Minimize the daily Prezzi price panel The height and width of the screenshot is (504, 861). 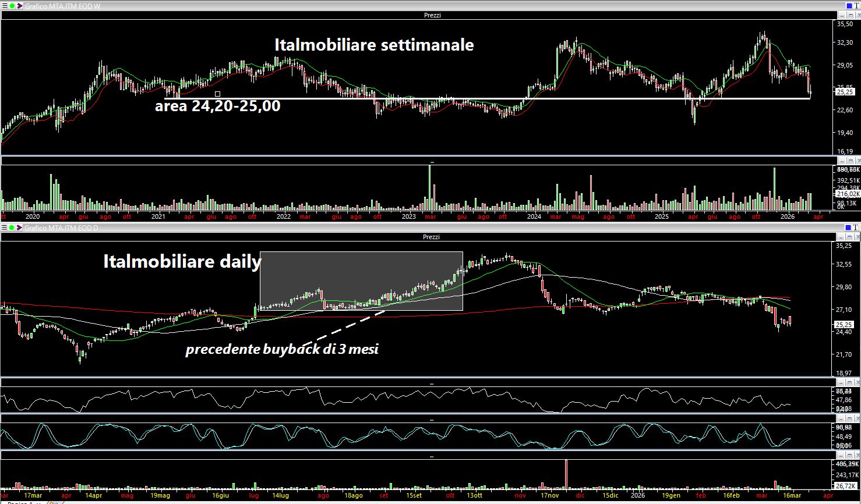[x=841, y=237]
